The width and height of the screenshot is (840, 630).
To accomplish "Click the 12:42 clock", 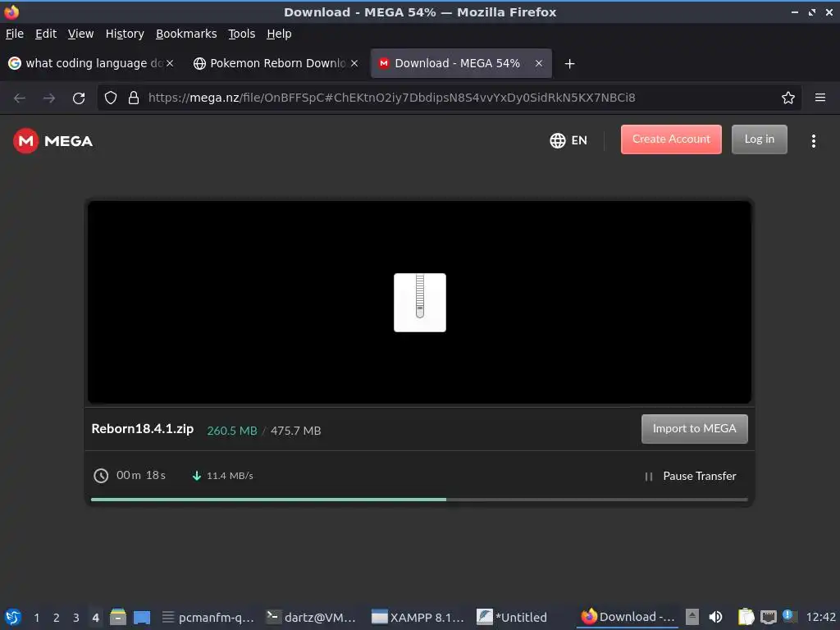I will point(820,617).
